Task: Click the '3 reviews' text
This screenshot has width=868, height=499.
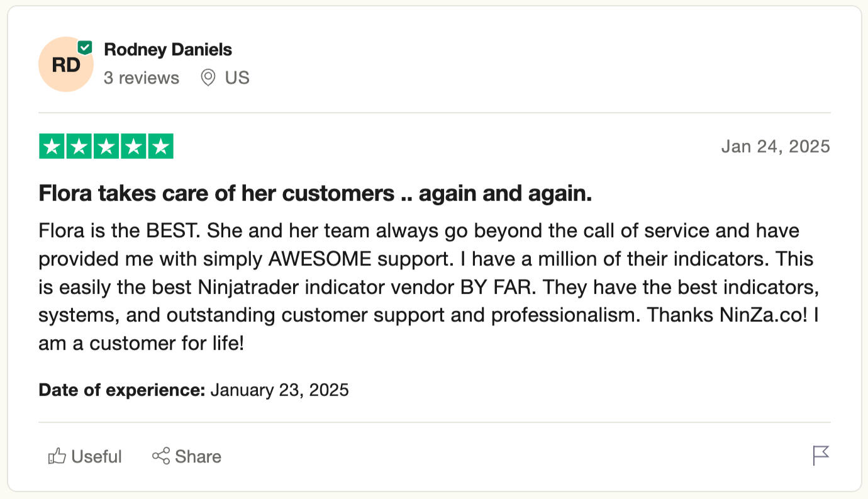Action: 142,78
